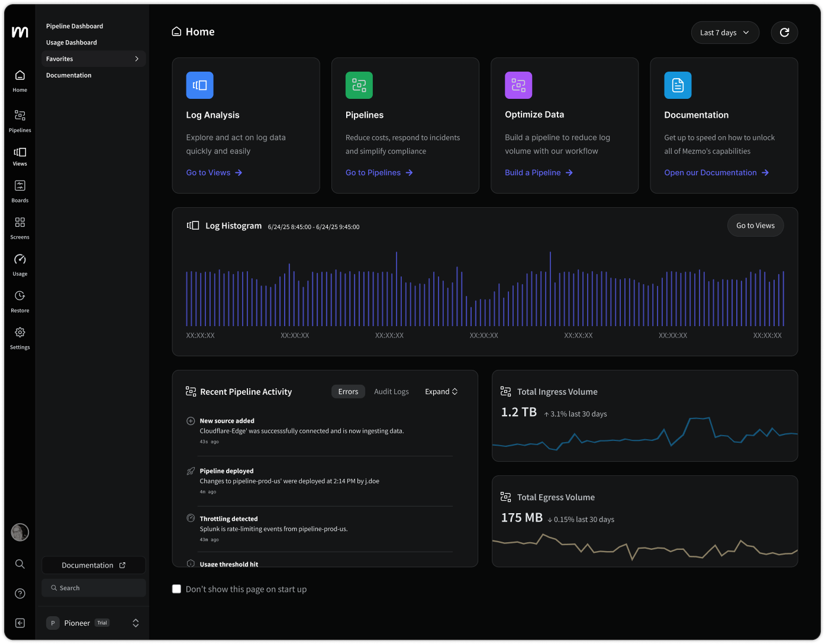Viewport: 825px width, 644px height.
Task: Click the refresh button at top right
Action: [784, 33]
